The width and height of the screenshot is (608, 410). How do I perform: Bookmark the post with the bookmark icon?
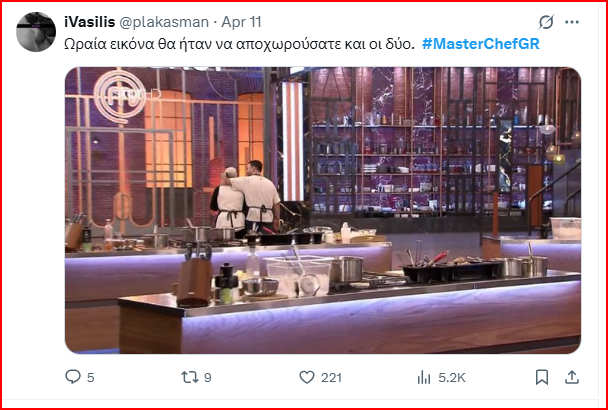542,377
